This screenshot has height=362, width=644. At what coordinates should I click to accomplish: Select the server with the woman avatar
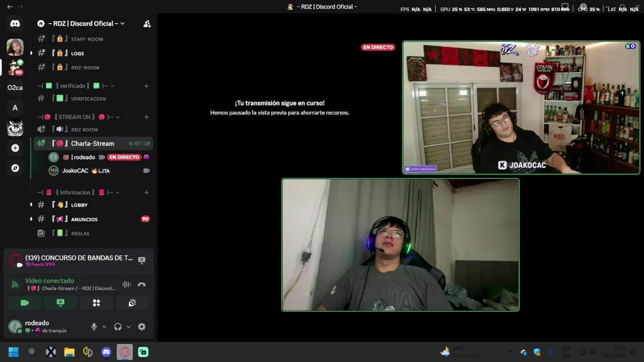[x=15, y=47]
